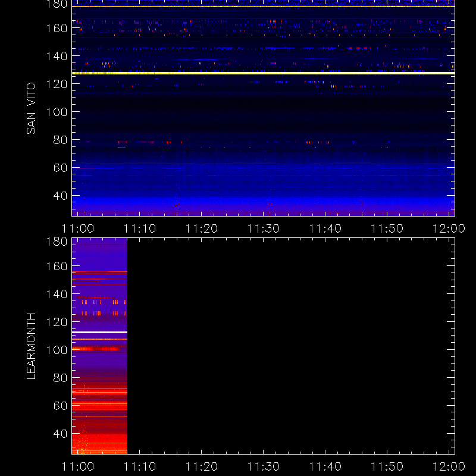The image size is (476, 476).
Task: Click the 180 tick label on LEARMONTH plot
Action: pos(57,242)
